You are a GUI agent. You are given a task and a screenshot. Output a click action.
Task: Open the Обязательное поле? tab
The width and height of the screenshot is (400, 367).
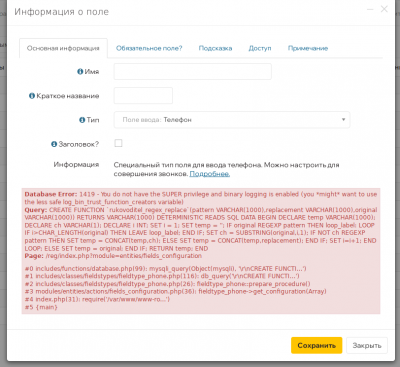tap(149, 48)
